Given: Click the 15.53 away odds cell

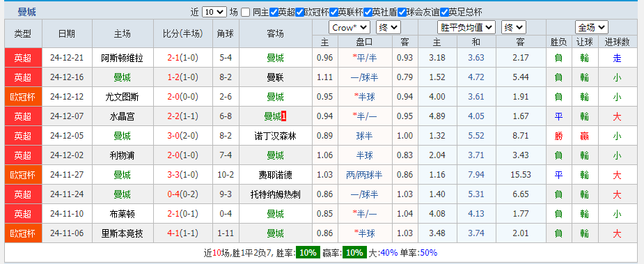Looking at the screenshot, I should click(521, 175).
